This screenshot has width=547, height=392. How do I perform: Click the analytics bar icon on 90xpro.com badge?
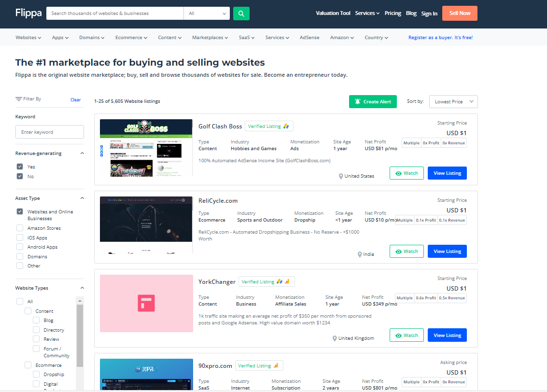click(276, 365)
